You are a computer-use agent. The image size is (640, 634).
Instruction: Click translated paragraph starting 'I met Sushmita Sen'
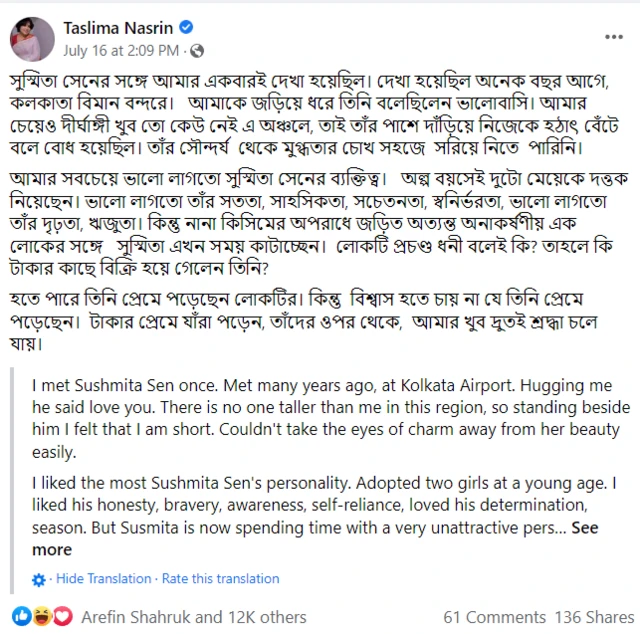point(330,418)
